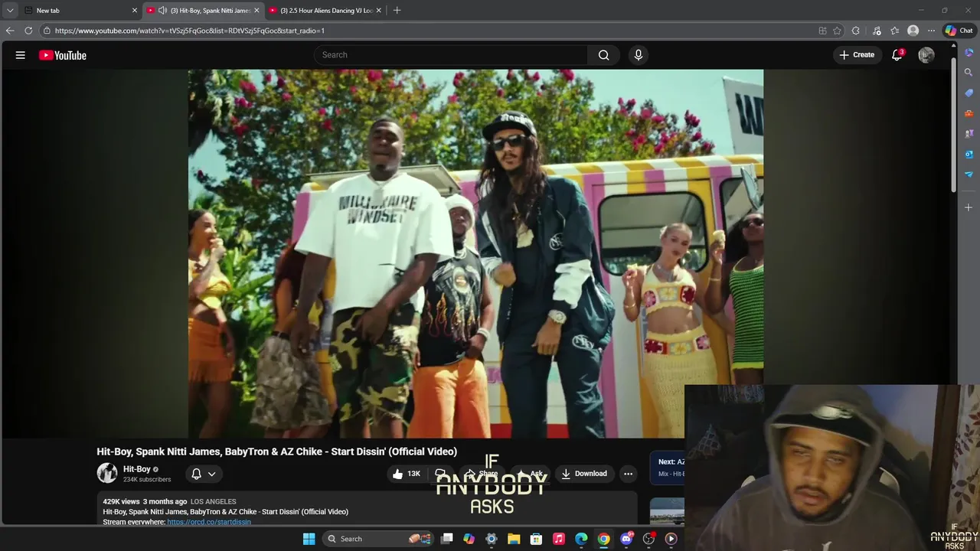Click the '429K views 3 months ago' text
The width and height of the screenshot is (980, 551).
[x=145, y=502]
